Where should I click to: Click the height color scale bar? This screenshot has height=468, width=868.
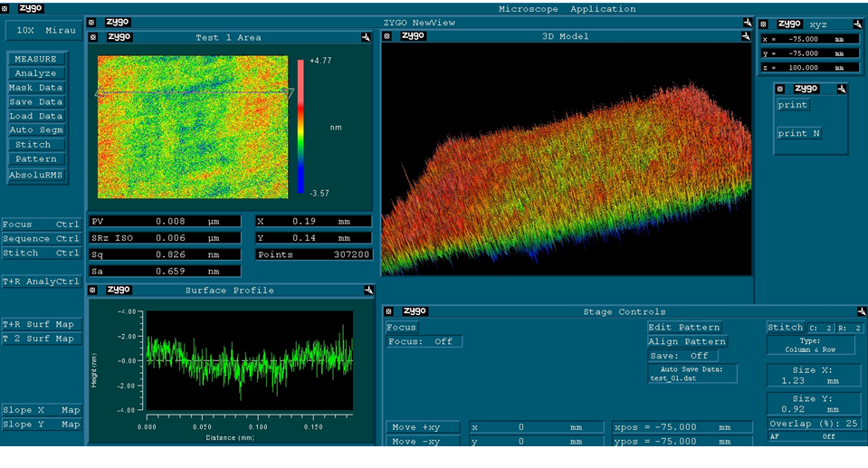click(300, 126)
